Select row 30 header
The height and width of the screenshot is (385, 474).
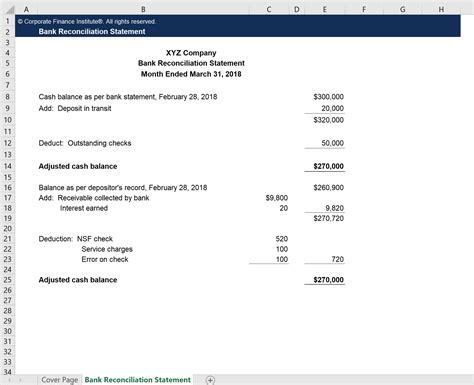[x=7, y=331]
